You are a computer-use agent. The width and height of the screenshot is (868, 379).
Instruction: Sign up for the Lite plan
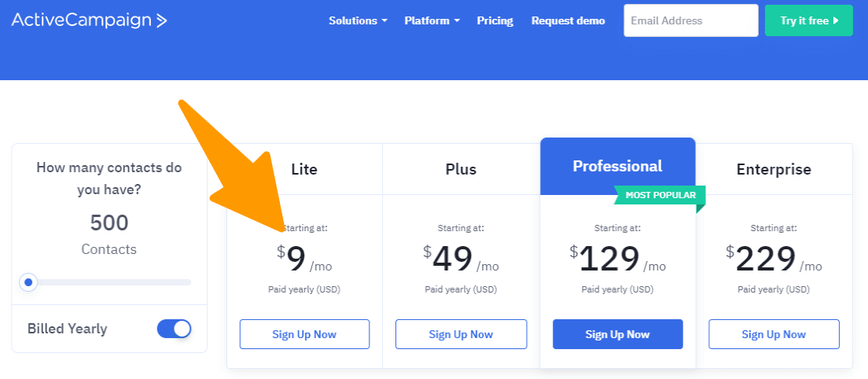(x=304, y=334)
